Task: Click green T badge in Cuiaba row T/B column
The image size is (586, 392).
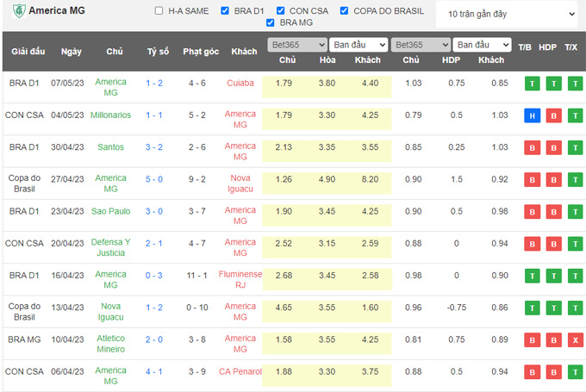Action: (x=532, y=84)
